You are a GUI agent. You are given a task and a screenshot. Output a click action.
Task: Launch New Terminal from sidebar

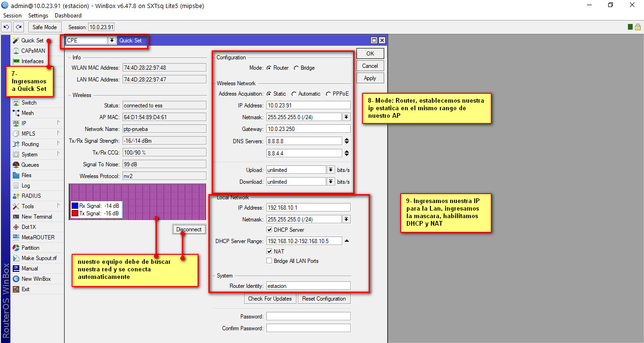(37, 217)
